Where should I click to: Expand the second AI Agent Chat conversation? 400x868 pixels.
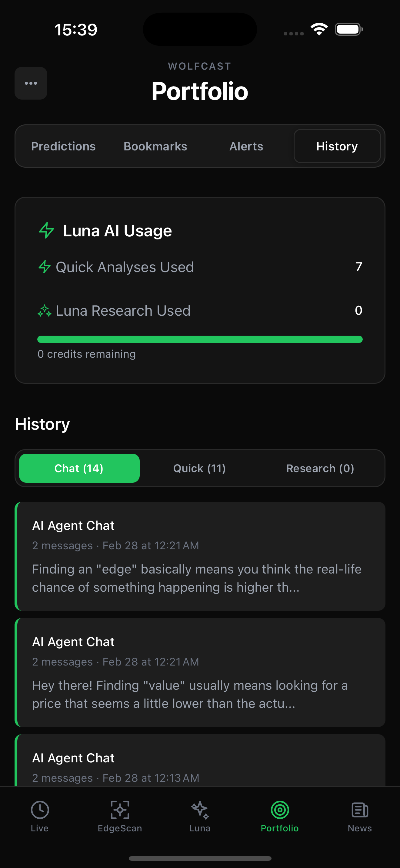(200, 672)
